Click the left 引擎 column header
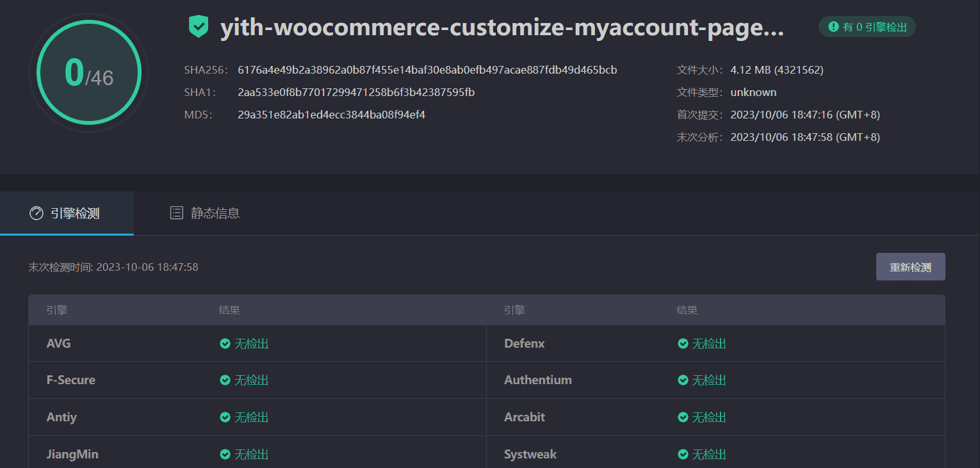Screen dimensions: 980x468 (x=57, y=311)
